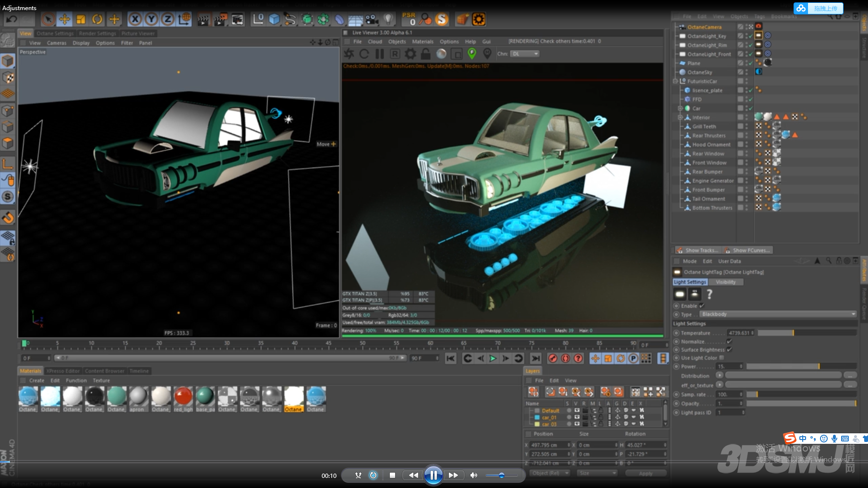The image size is (868, 488).
Task: Open Live Viewer Cloud menu
Action: click(x=375, y=42)
